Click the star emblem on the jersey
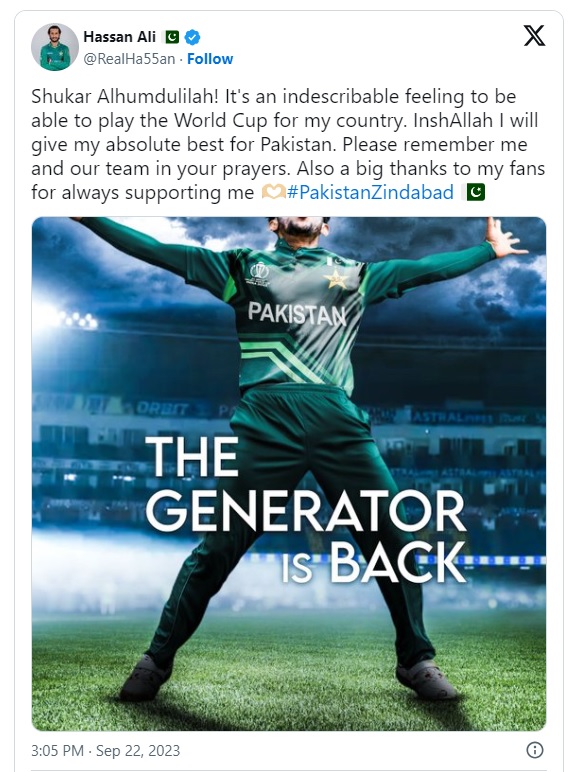Image resolution: width=580 pixels, height=772 pixels. pos(336,279)
